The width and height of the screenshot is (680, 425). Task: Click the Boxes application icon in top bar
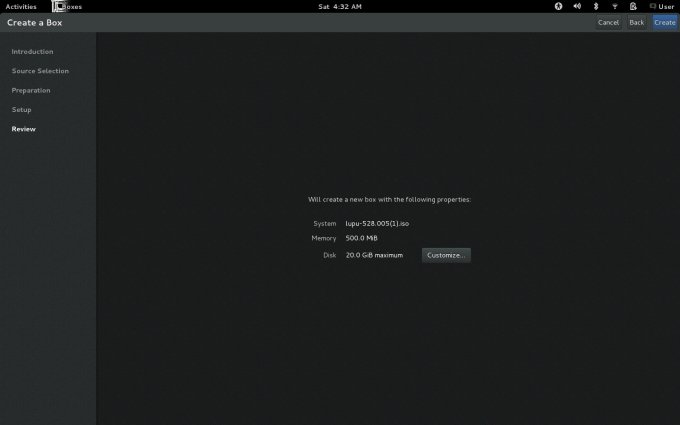point(59,6)
